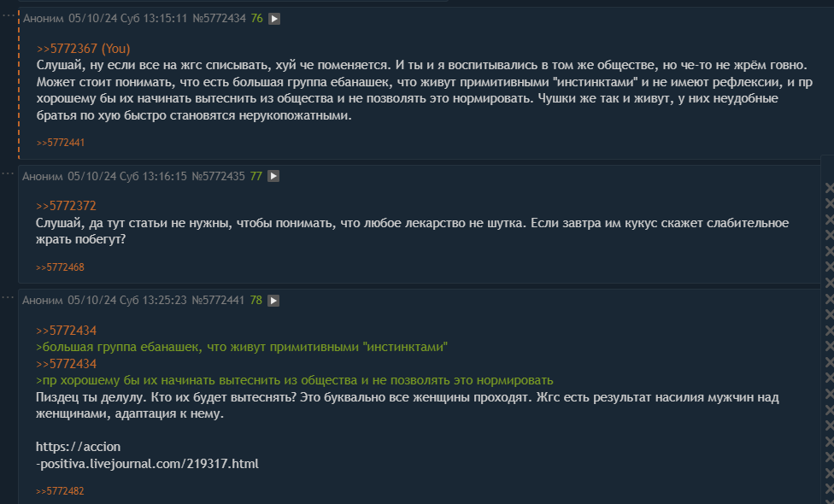
Task: Follow the >>5772367 (You) quote link
Action: coord(83,49)
